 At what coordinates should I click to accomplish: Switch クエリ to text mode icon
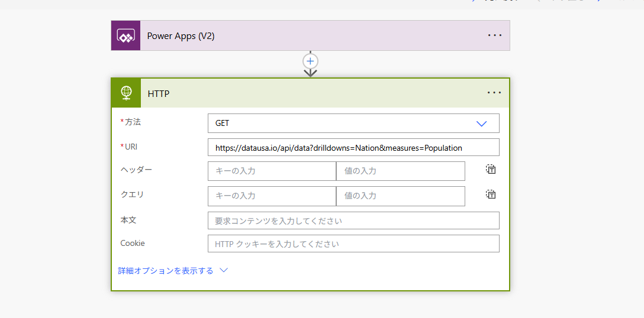(x=491, y=194)
